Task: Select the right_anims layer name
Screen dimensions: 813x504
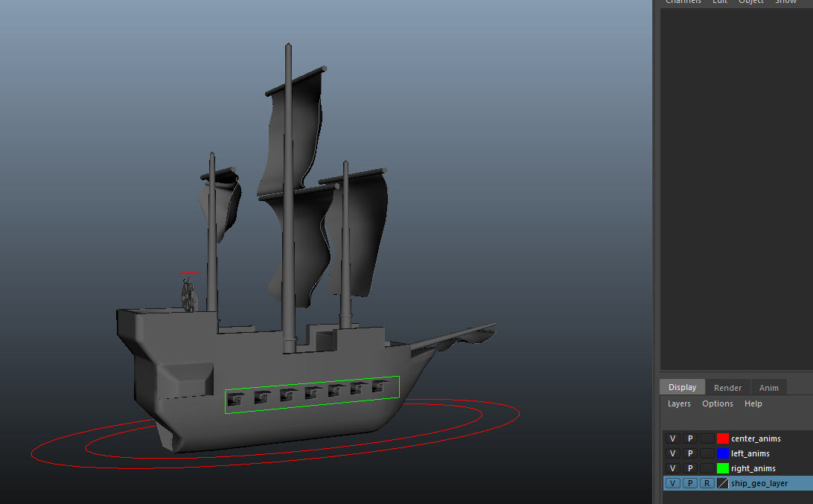Action: coord(753,468)
